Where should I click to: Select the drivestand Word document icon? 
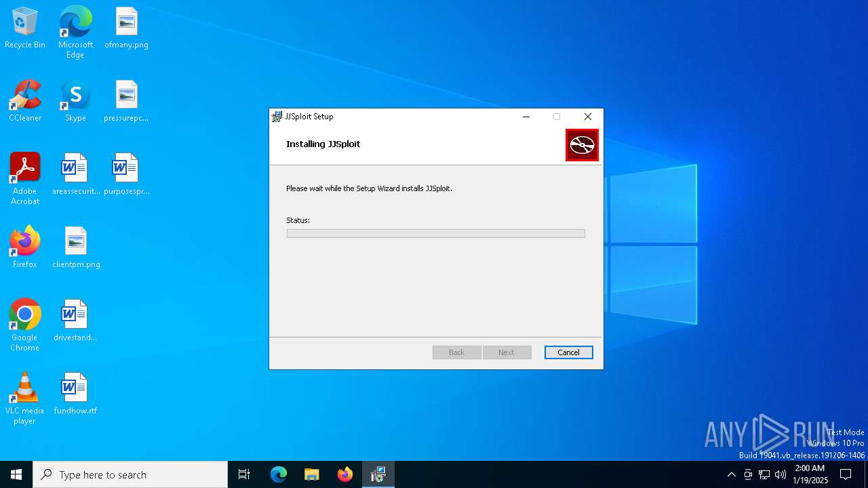pos(75,321)
